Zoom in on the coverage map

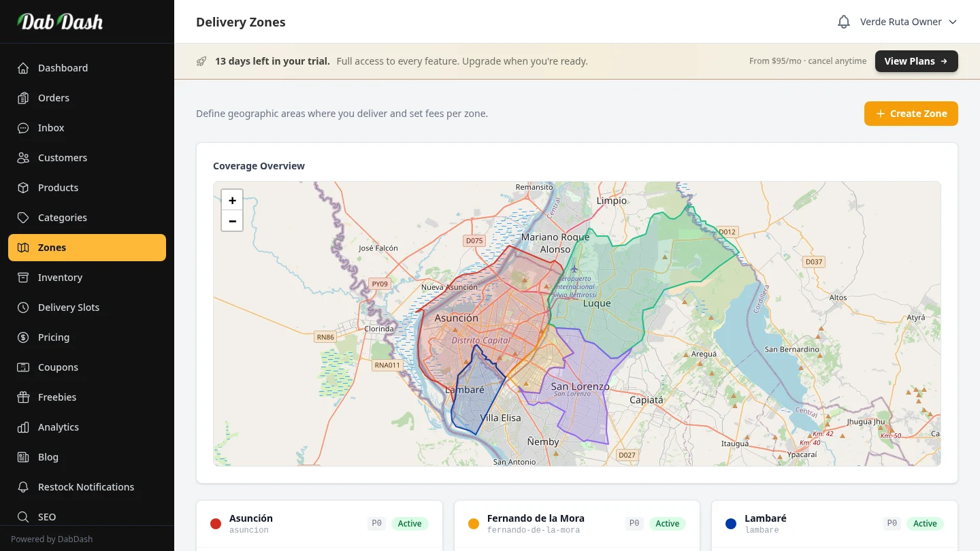pyautogui.click(x=232, y=200)
